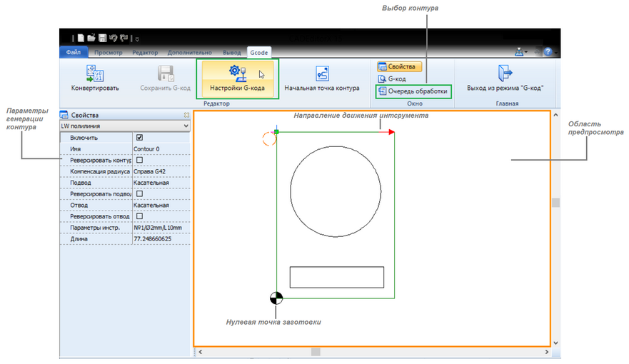Click the undo icon in title bar
629x364 pixels.
(x=114, y=38)
